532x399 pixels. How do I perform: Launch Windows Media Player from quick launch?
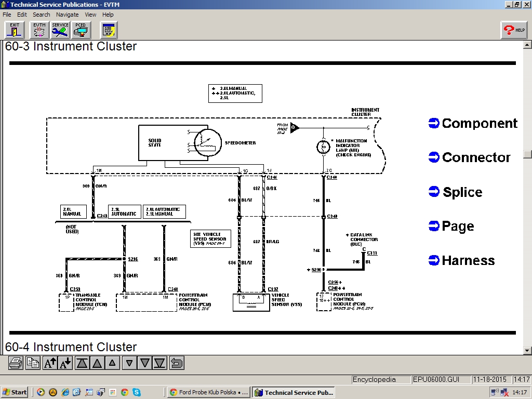point(41,392)
